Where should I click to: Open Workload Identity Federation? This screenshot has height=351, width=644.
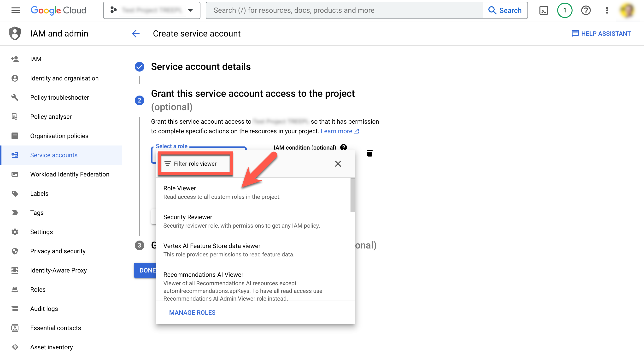61,174
